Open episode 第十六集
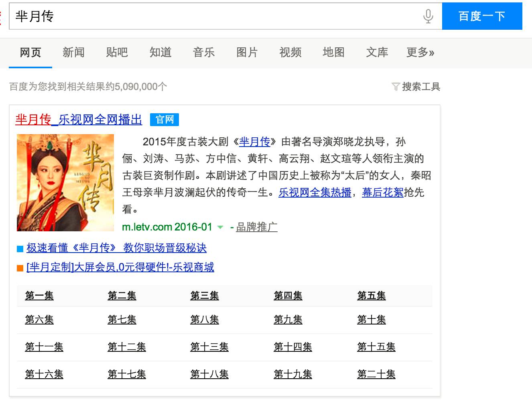 click(44, 374)
